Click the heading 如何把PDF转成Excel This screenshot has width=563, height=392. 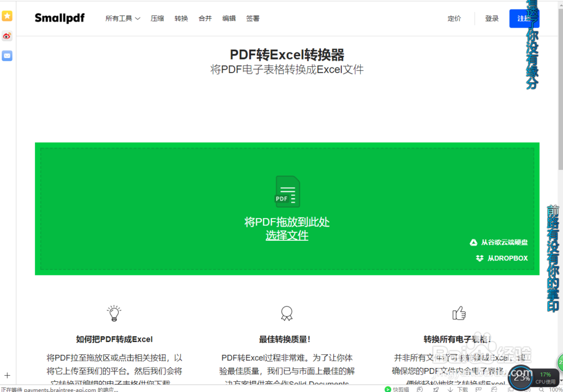114,339
